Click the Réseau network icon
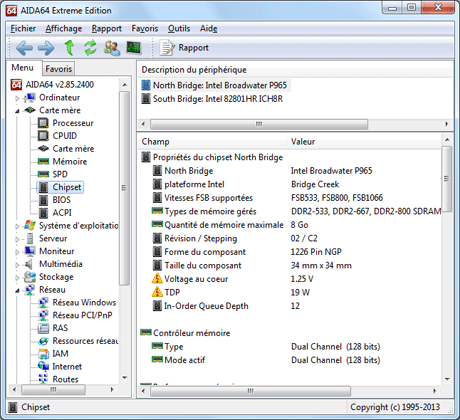This screenshot has height=420, width=460. pyautogui.click(x=30, y=290)
